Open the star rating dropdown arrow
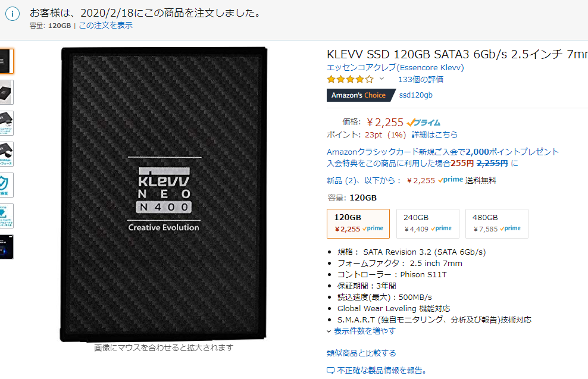 tap(381, 79)
